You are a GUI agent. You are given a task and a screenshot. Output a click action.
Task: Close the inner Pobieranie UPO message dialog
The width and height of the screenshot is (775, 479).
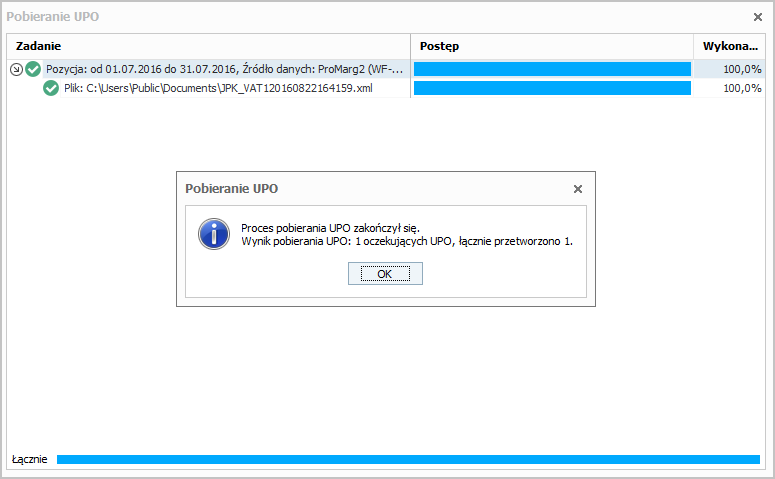[x=577, y=188]
